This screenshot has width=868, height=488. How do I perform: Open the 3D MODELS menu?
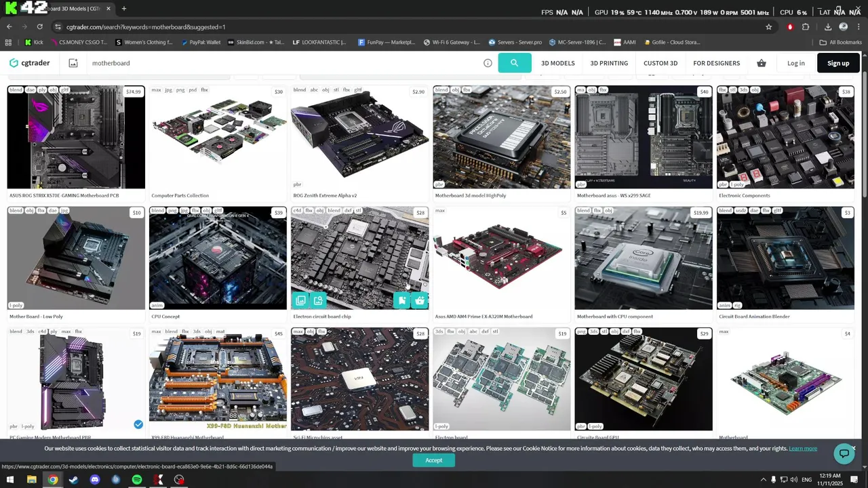[558, 63]
